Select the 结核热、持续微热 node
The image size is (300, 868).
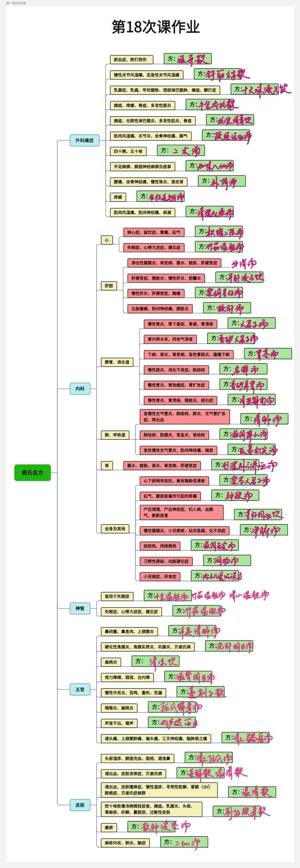[160, 546]
